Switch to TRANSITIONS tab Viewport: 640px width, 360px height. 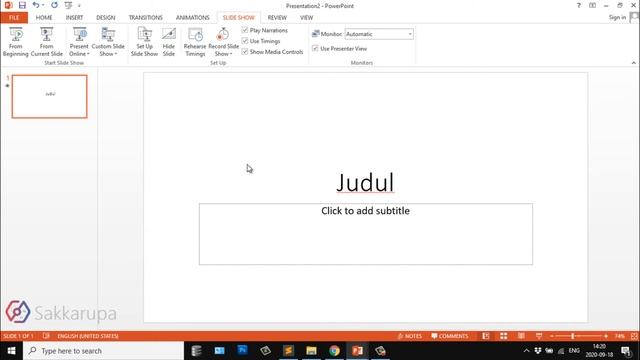[146, 18]
